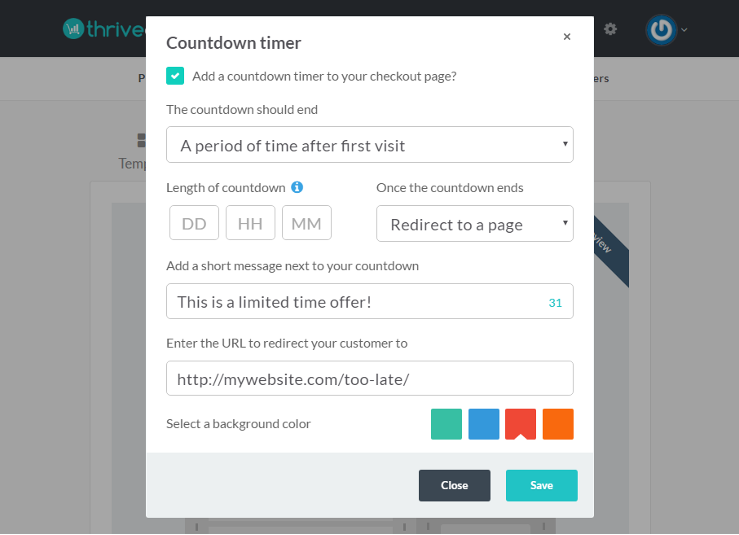Click the Thrive logo icon
The image size is (739, 535).
(73, 29)
